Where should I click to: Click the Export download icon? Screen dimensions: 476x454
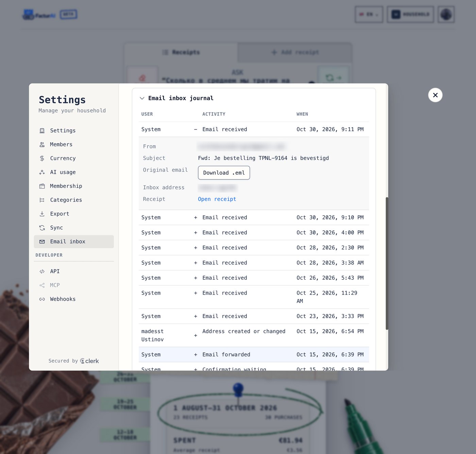click(x=42, y=214)
